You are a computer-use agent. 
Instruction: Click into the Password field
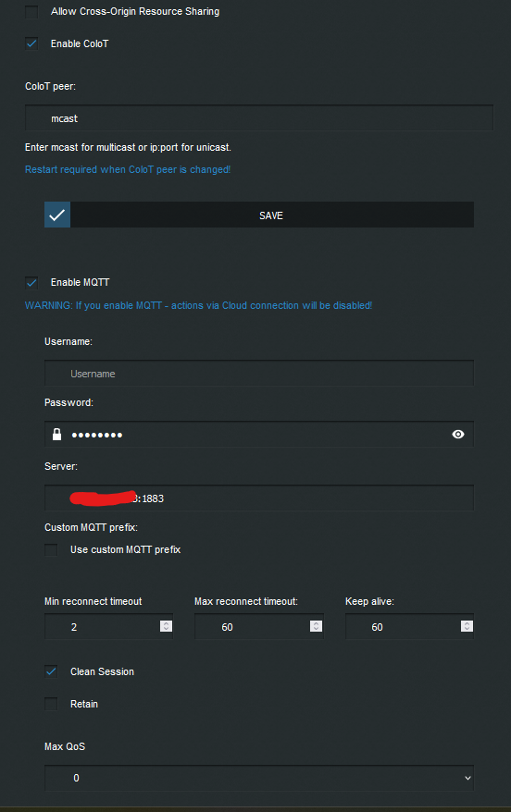tap(259, 435)
